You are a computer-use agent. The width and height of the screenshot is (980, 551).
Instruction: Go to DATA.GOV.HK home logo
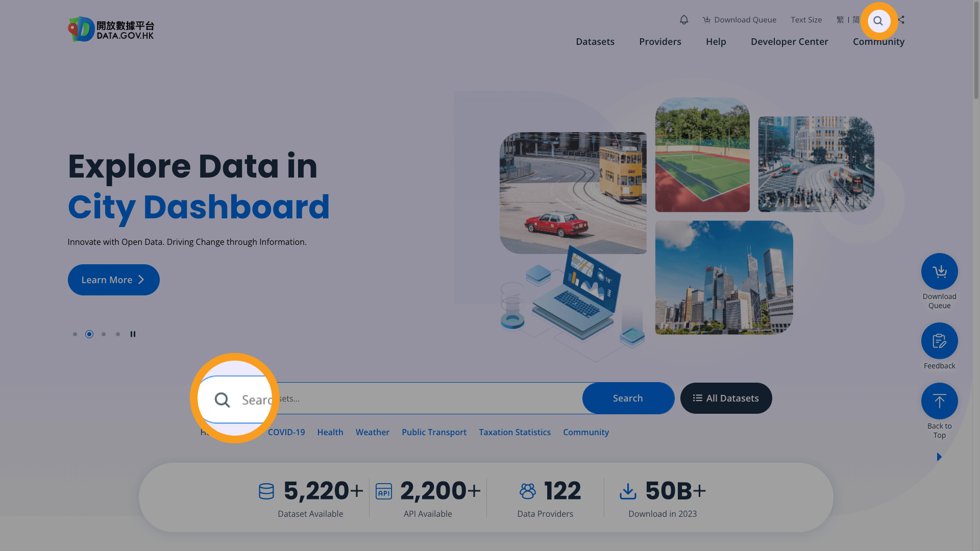click(x=111, y=29)
